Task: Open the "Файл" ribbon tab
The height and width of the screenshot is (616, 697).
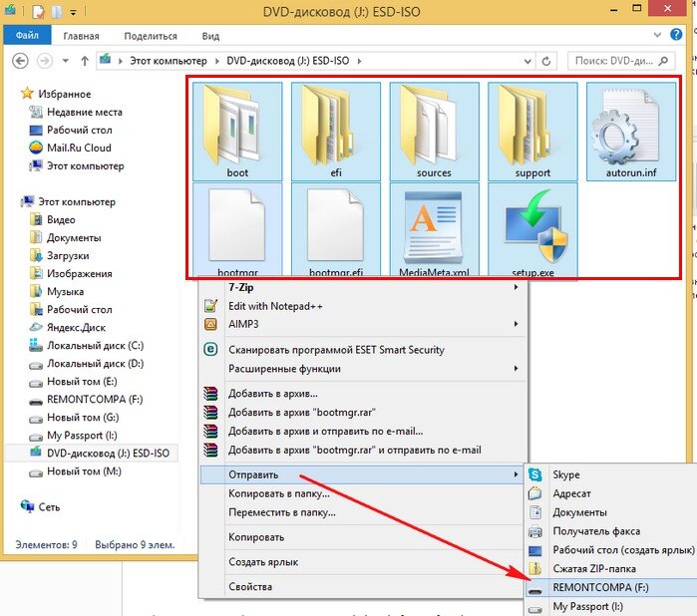Action: (x=27, y=35)
